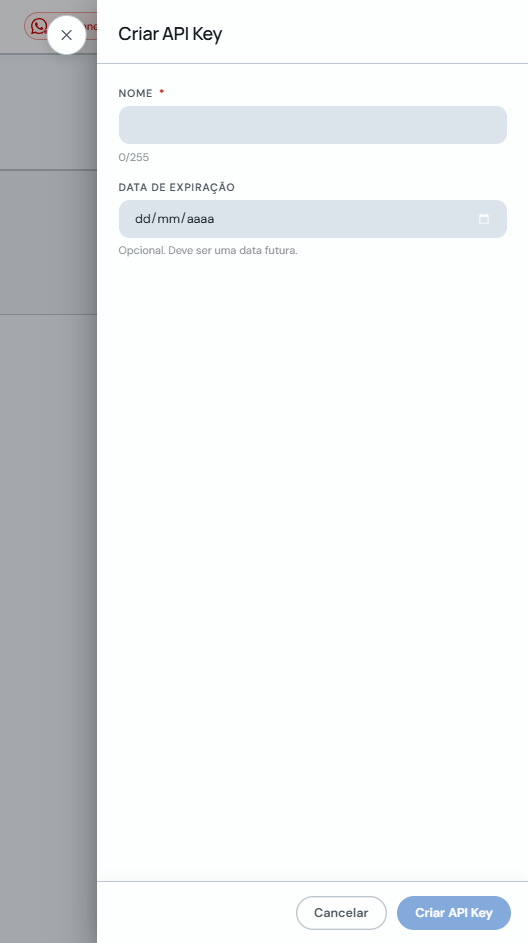The width and height of the screenshot is (528, 943).
Task: Click the blue Criar API Key button
Action: pyautogui.click(x=453, y=913)
